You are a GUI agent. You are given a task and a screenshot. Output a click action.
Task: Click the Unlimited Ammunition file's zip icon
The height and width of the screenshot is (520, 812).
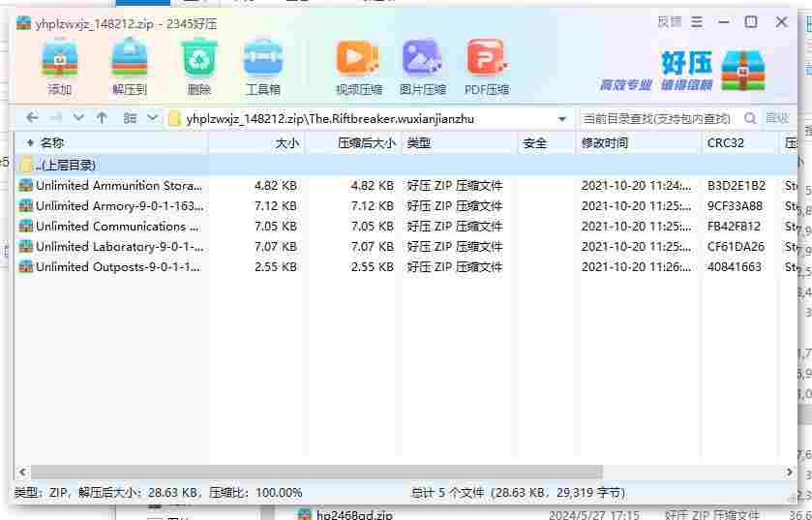tap(25, 185)
